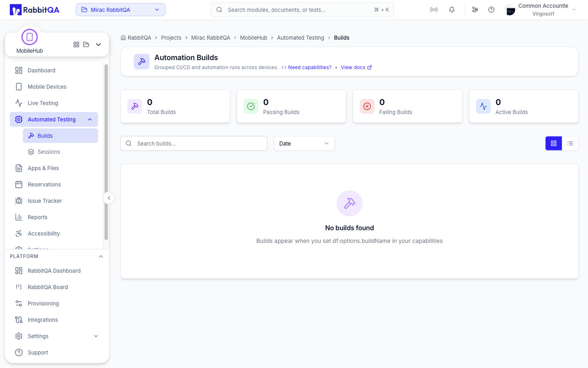Image resolution: width=588 pixels, height=368 pixels.
Task: Open the Issue Tracker page
Action: click(x=54, y=201)
